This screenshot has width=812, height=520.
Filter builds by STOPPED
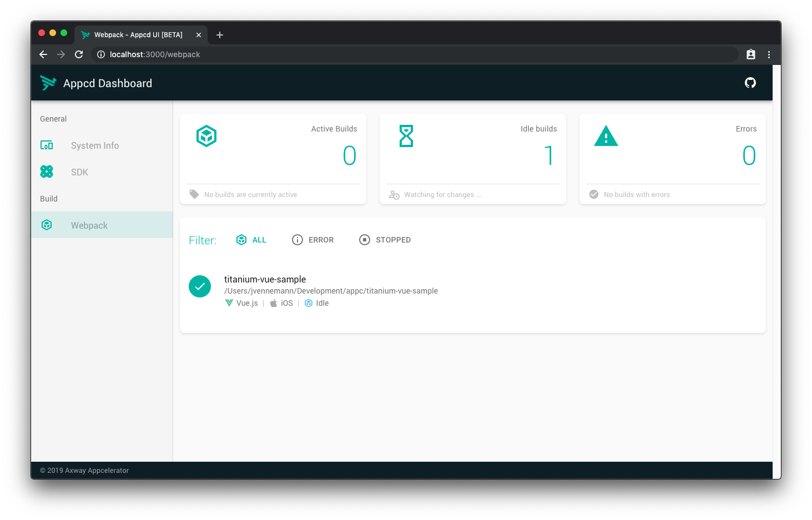click(x=385, y=240)
